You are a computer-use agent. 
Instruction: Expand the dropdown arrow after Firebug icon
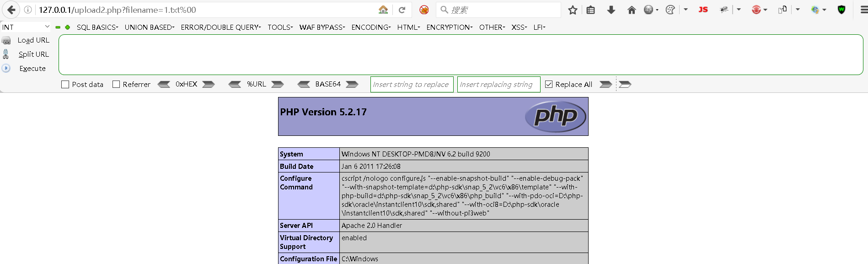coord(739,10)
